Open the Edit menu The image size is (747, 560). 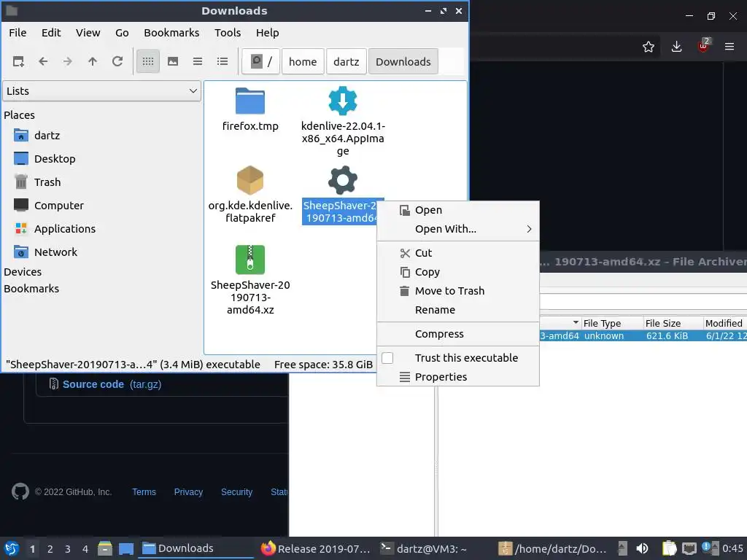tap(51, 33)
